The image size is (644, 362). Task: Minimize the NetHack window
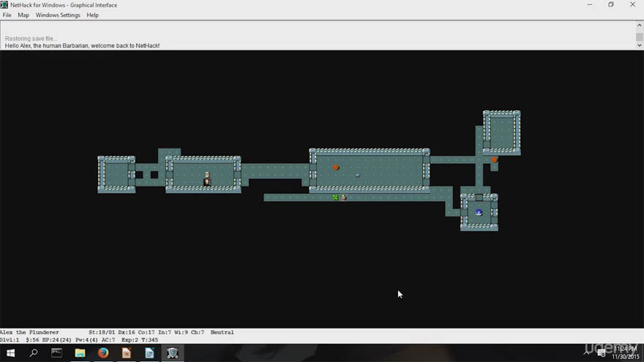coord(590,4)
